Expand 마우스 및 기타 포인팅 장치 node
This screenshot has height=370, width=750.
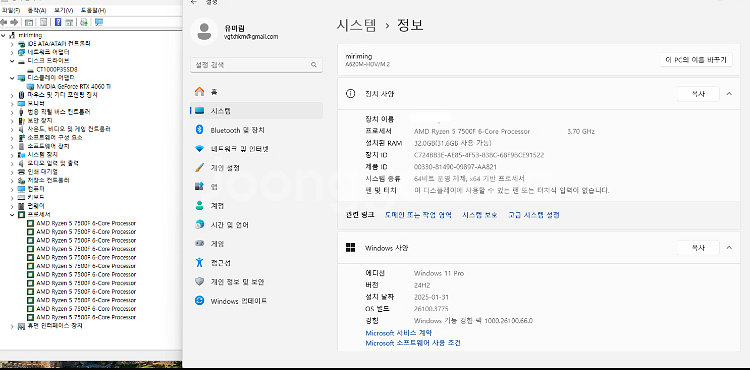click(x=12, y=95)
